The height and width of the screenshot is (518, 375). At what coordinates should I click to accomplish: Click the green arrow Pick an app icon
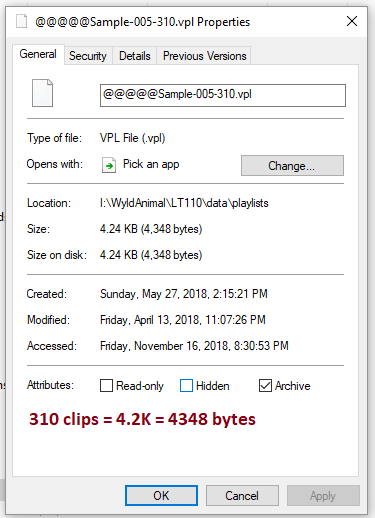click(x=109, y=165)
